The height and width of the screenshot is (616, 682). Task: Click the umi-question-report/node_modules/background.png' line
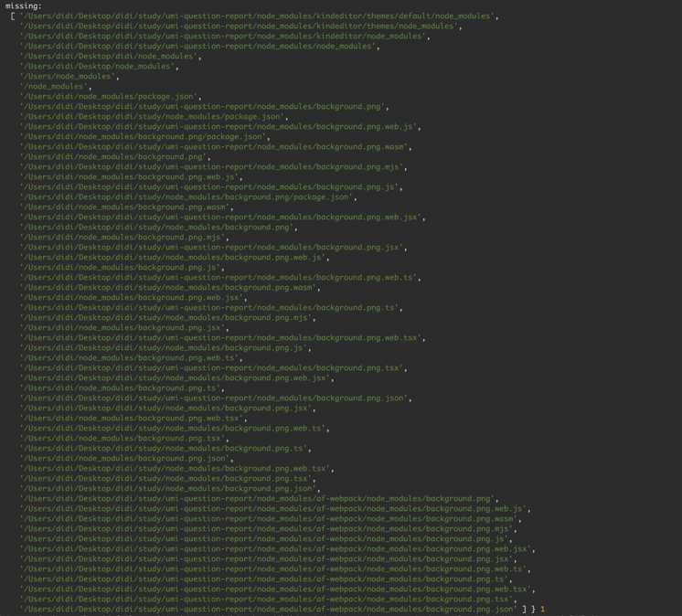[x=205, y=107]
